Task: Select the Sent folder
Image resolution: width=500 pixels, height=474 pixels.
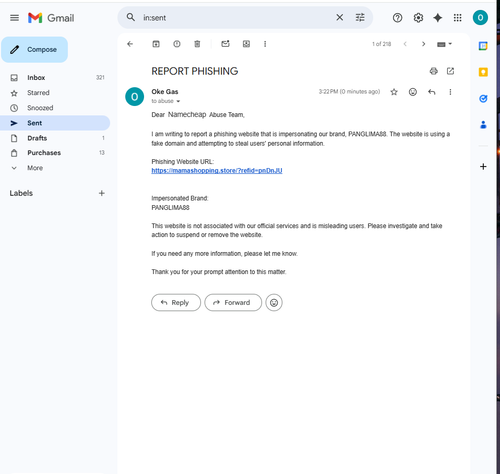Action: click(x=55, y=123)
